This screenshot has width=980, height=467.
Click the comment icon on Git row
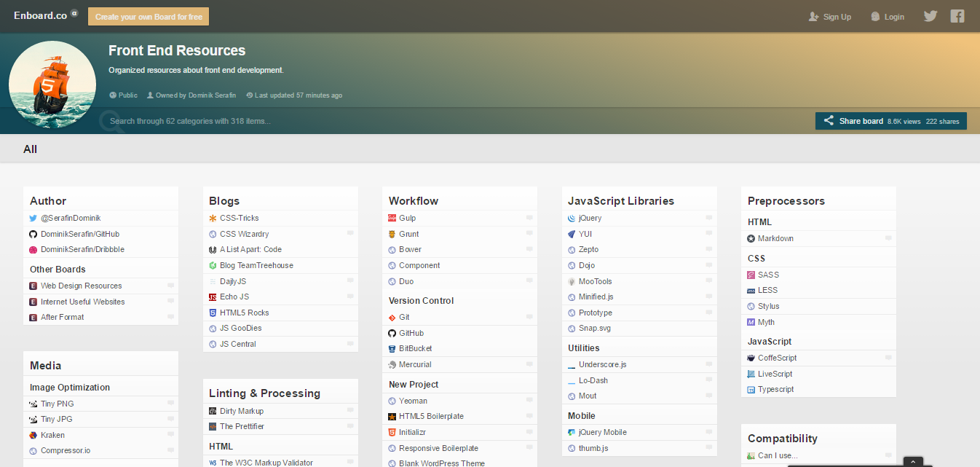pyautogui.click(x=529, y=317)
